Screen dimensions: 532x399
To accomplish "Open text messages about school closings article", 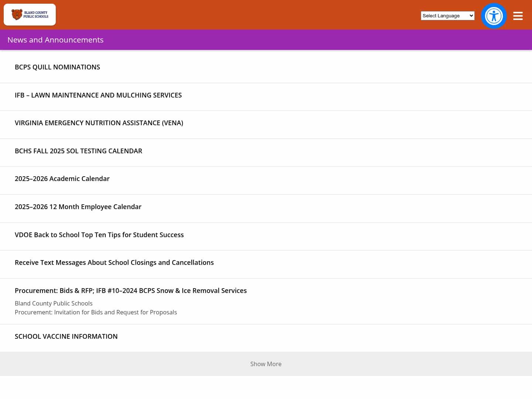I will (114, 263).
